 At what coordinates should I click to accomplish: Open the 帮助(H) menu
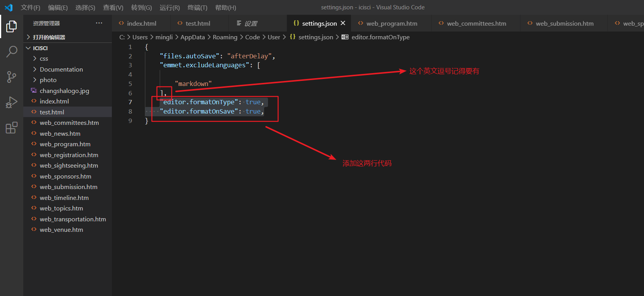[x=225, y=7]
